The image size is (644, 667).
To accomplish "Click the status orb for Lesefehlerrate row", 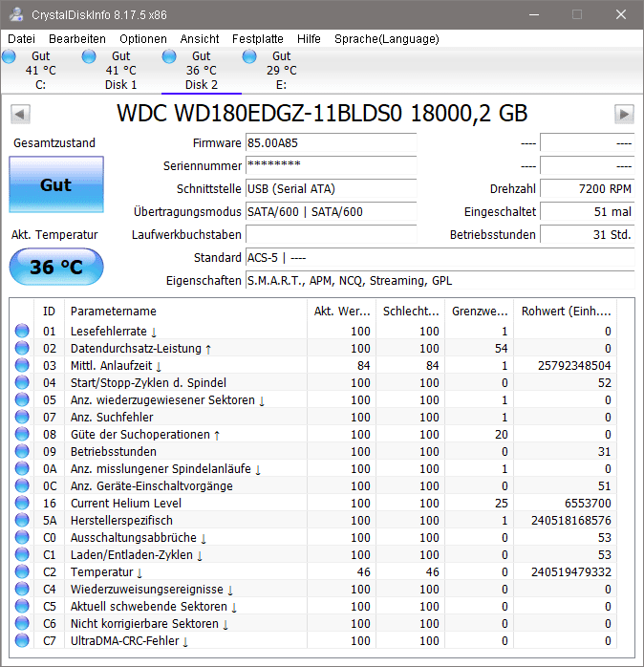I will click(x=22, y=331).
